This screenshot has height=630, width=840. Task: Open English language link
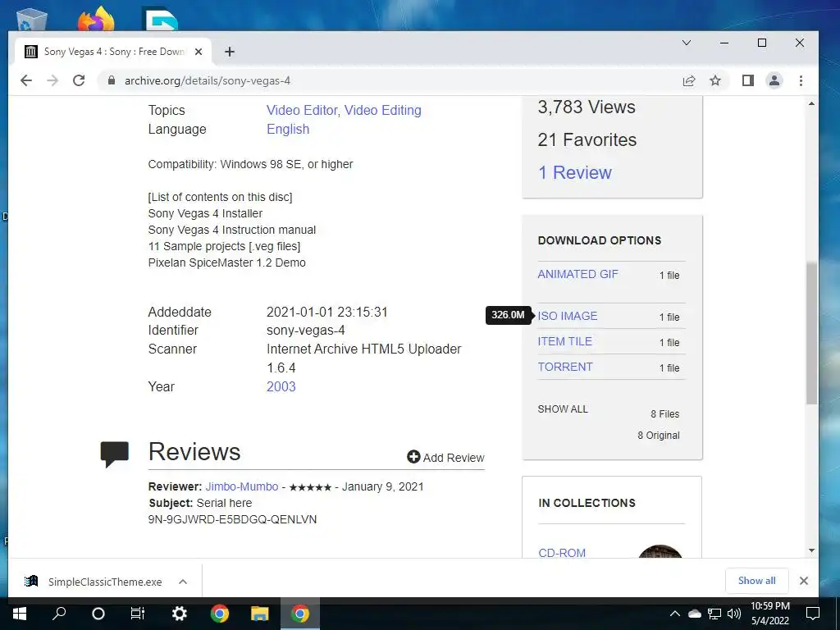click(x=288, y=129)
